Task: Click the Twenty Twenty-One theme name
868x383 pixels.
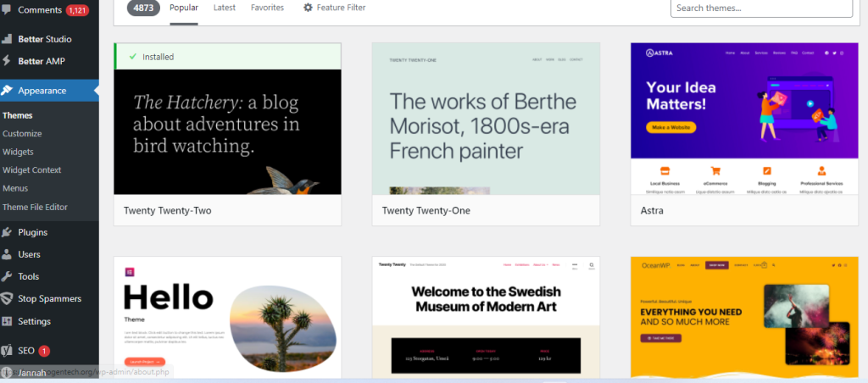Action: point(426,211)
